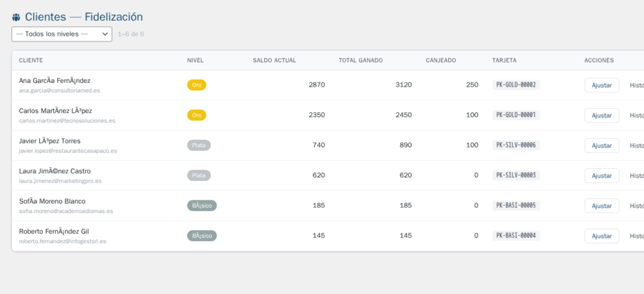Click the Oro badge for Carlos Martínez
Screen dimensions: 644x294
click(197, 115)
